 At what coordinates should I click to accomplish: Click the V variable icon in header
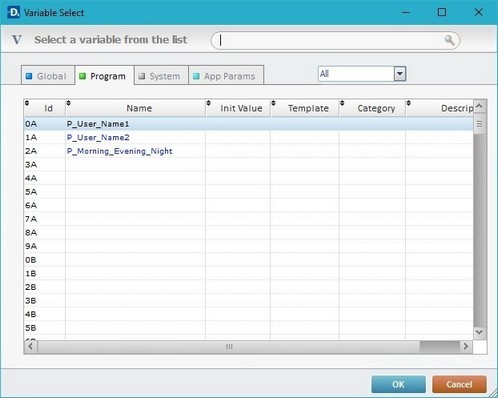17,40
